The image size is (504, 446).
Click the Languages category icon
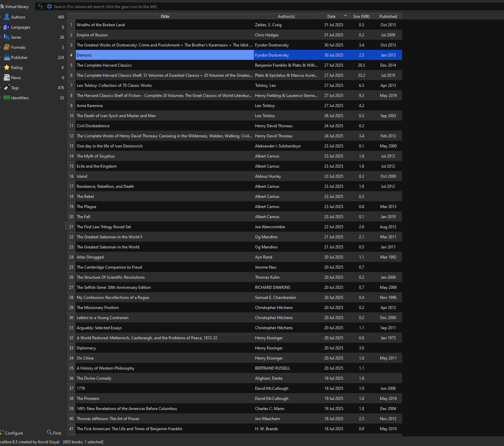[7, 27]
